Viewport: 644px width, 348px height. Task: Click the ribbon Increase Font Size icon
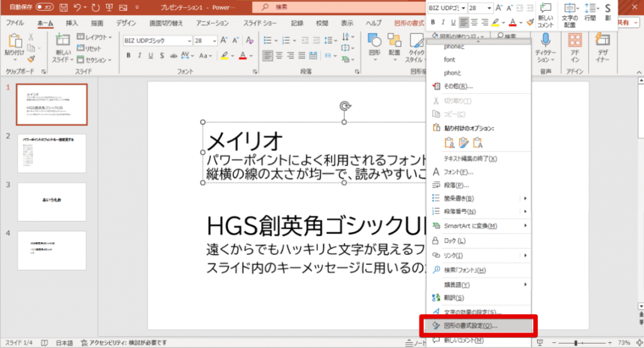224,40
